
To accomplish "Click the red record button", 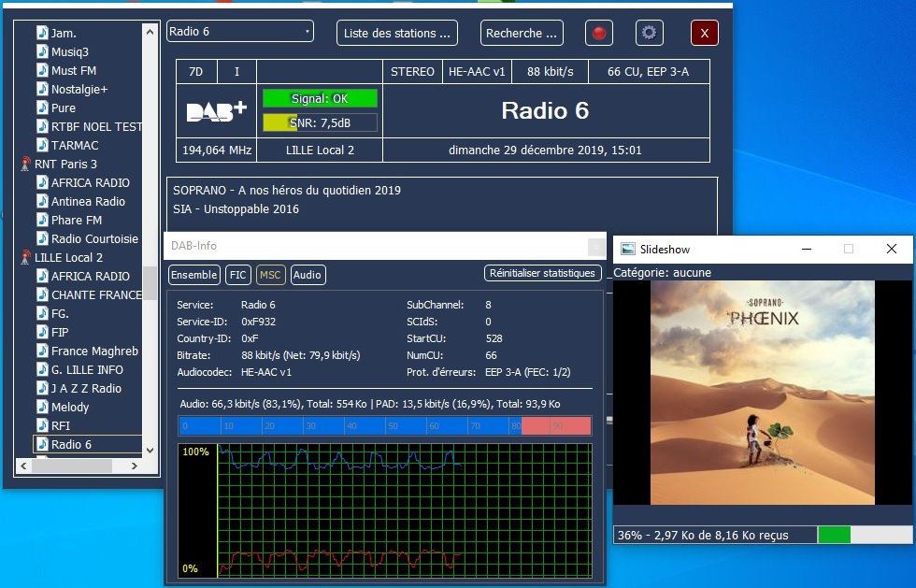I will click(x=599, y=33).
